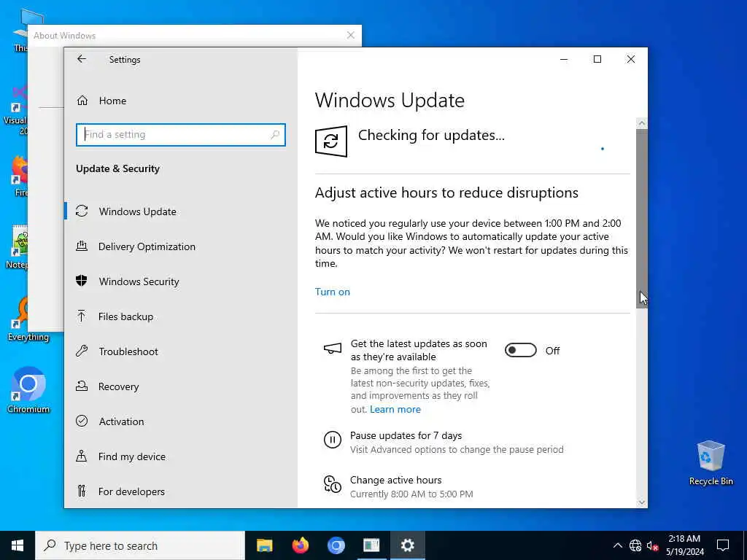Select the Recycle Bin desktop icon
The height and width of the screenshot is (560, 747).
pyautogui.click(x=711, y=462)
